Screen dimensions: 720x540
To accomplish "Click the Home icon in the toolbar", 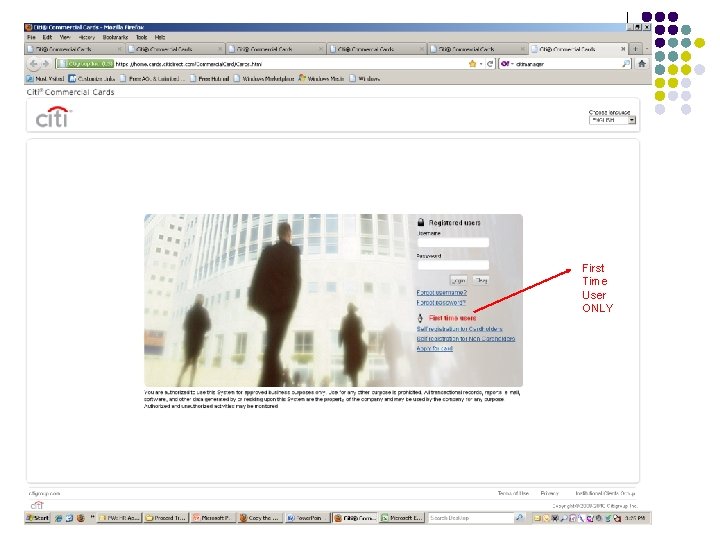I will pyautogui.click(x=642, y=64).
